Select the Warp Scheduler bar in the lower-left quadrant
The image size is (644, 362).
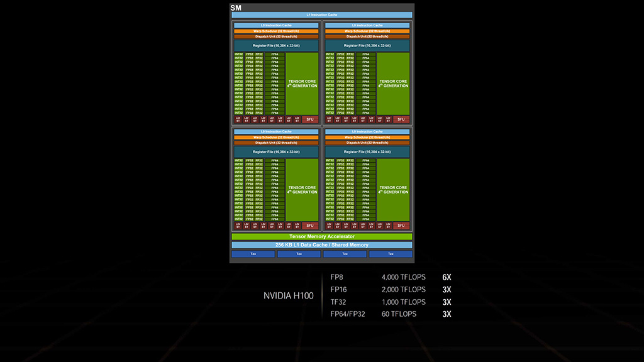pyautogui.click(x=276, y=138)
